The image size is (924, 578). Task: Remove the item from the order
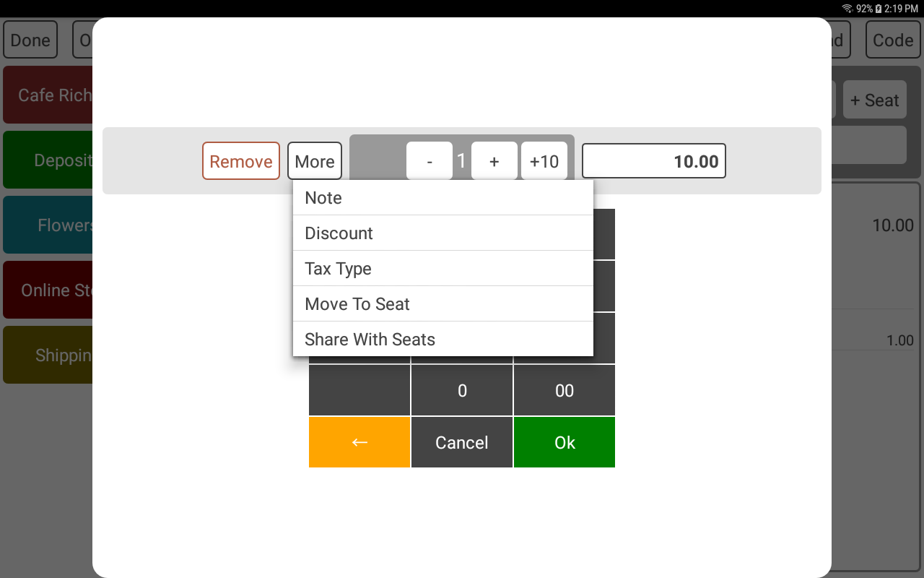(x=241, y=160)
